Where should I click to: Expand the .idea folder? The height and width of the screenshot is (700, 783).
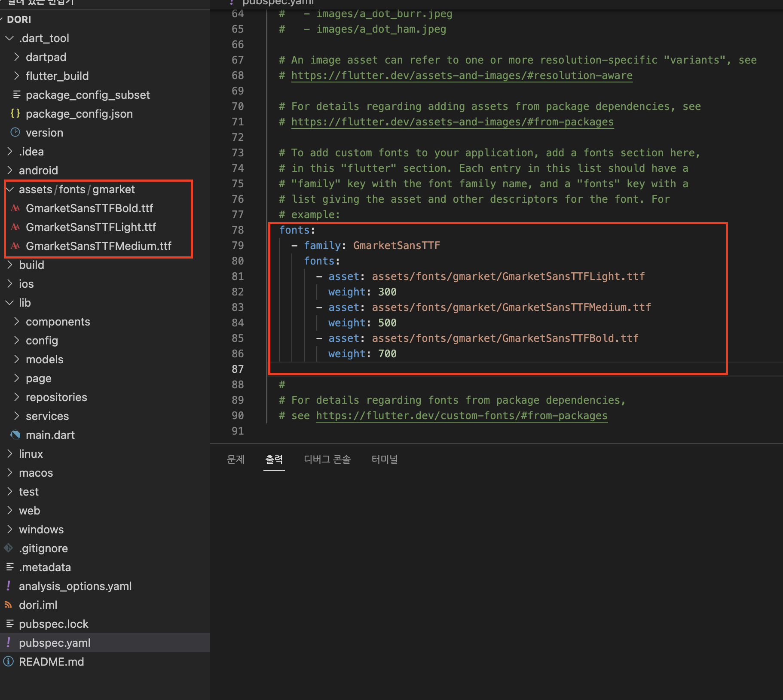click(9, 152)
